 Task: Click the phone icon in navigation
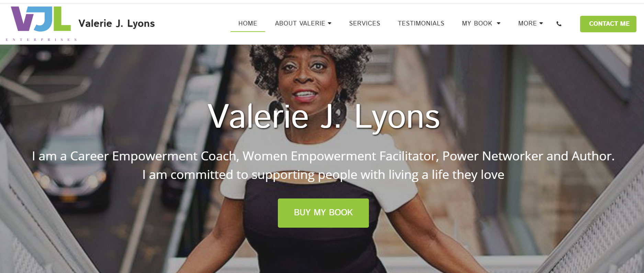(559, 24)
